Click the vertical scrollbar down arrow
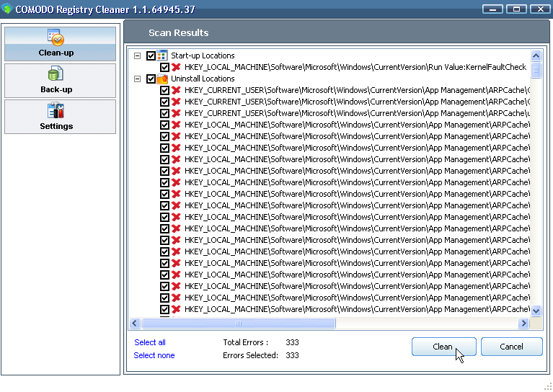 536,311
